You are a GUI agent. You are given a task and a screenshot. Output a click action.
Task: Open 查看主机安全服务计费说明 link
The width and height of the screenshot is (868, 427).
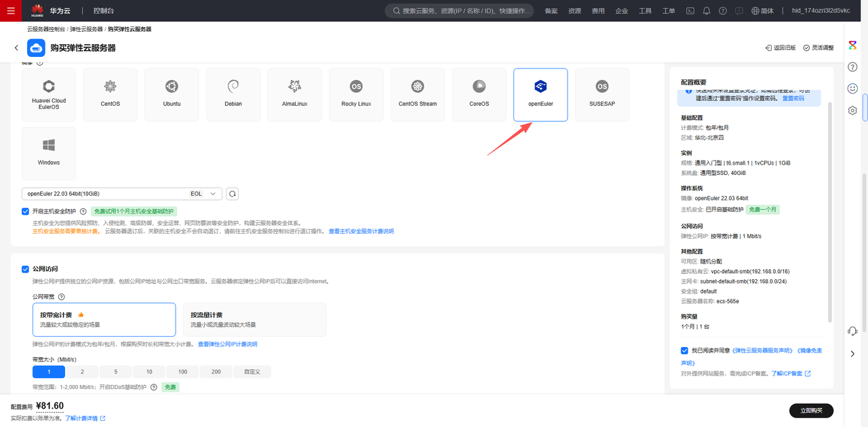click(x=361, y=231)
